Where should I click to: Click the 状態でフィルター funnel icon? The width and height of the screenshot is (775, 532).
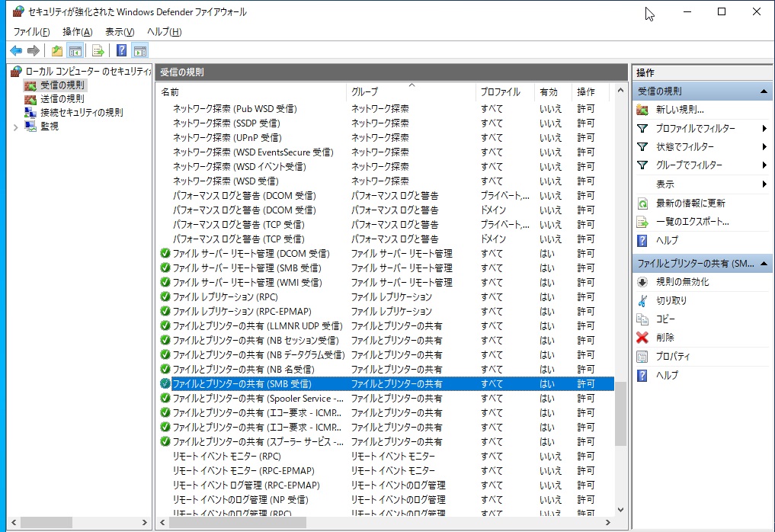[642, 147]
